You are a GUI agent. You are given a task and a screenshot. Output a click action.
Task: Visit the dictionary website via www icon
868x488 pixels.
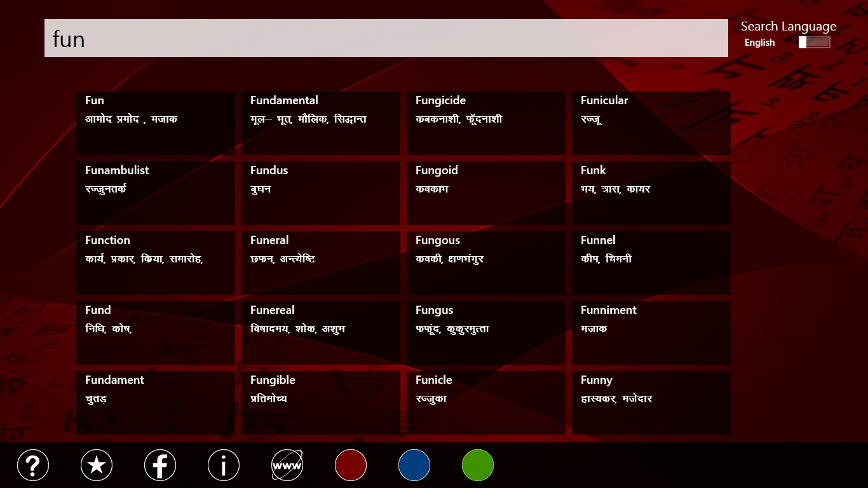[x=287, y=465]
